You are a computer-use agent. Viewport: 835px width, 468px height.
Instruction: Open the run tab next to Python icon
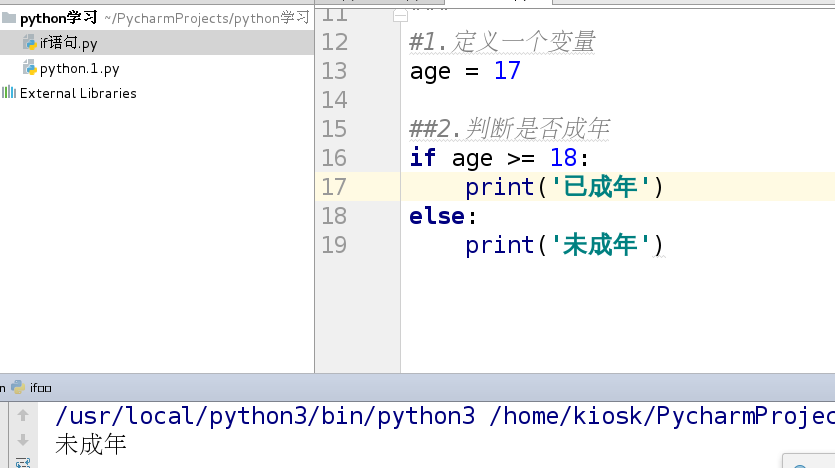tap(40, 388)
